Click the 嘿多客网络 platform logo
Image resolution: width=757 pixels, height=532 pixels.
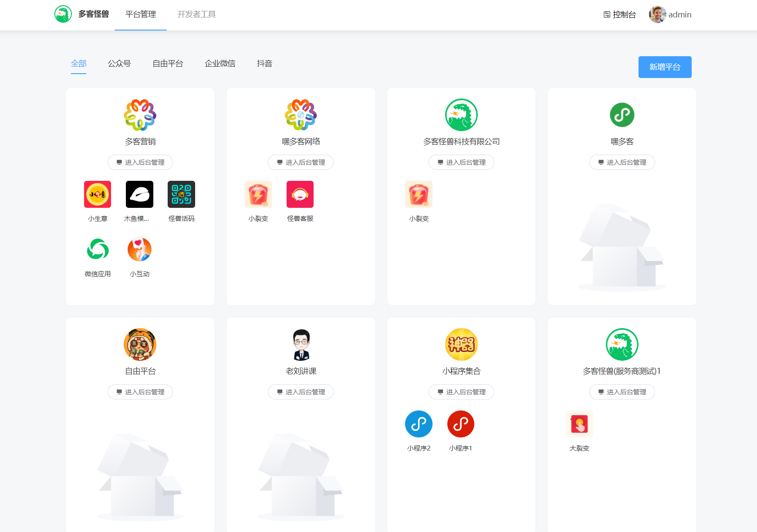click(x=301, y=115)
